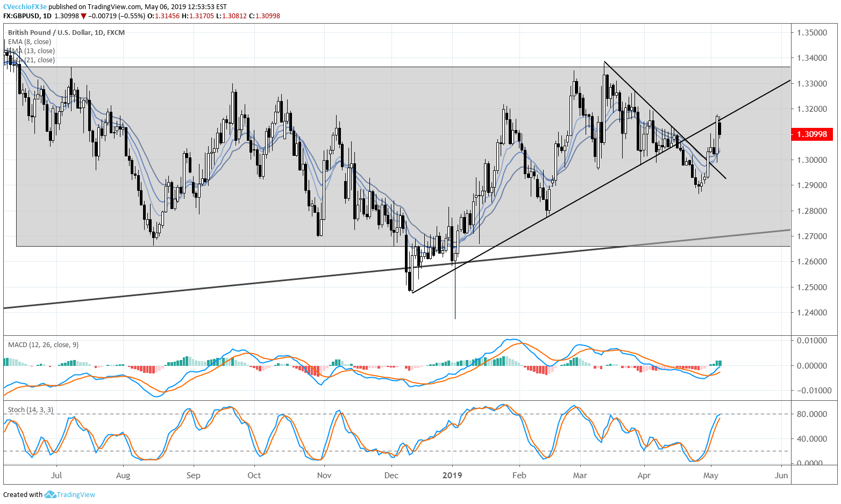841x504 pixels.
Task: Open the CVecchioFX3e publisher name
Action: pos(25,7)
